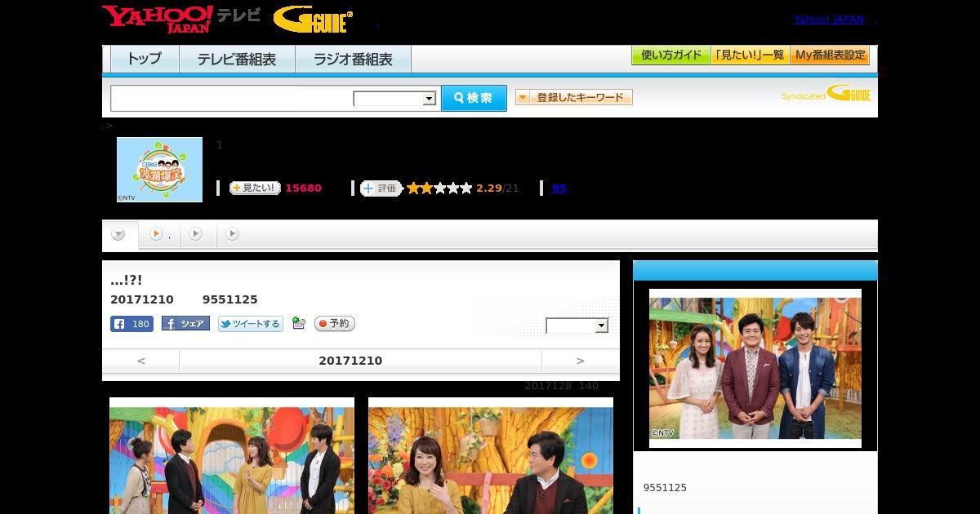Open the テレビ番組表 tab

tap(237, 60)
